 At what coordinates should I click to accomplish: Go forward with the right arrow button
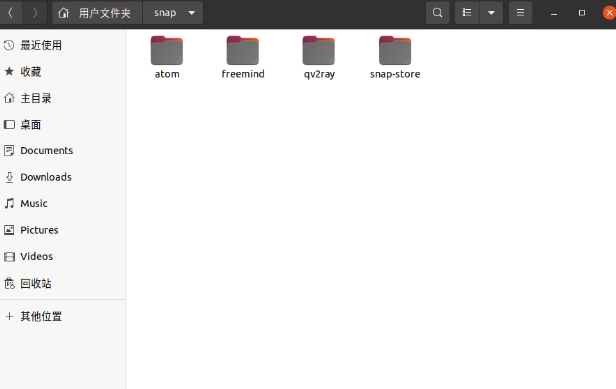click(x=35, y=13)
